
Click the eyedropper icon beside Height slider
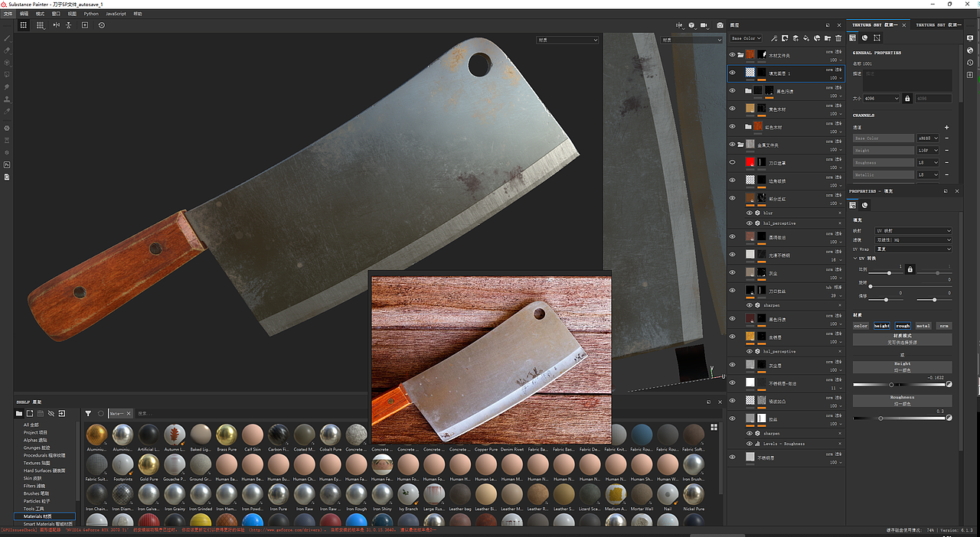[949, 385]
